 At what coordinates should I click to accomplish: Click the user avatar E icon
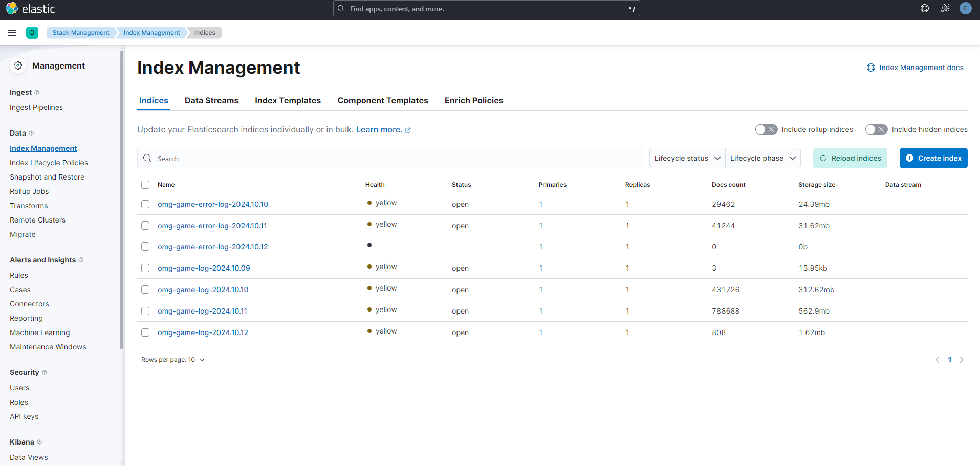965,8
